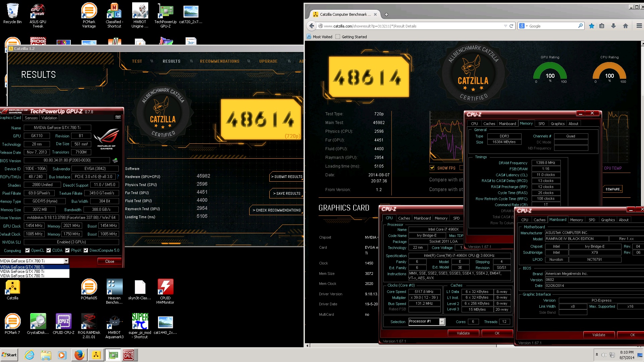644x362 pixels.
Task: Reload the Catzilla page in Firefox
Action: [x=511, y=26]
